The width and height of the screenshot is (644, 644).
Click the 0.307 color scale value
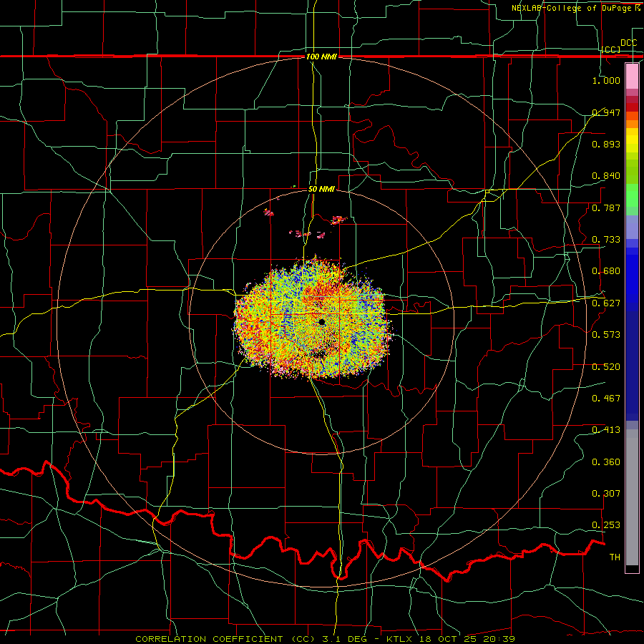(606, 493)
